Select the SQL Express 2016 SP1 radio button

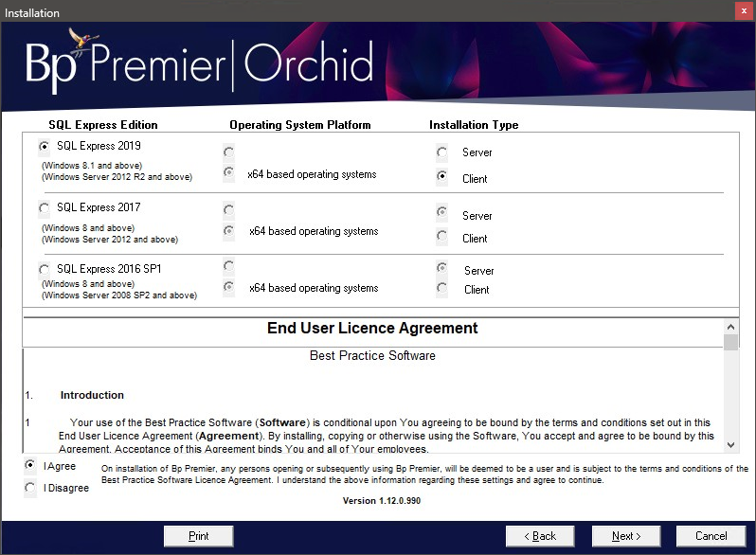44,269
